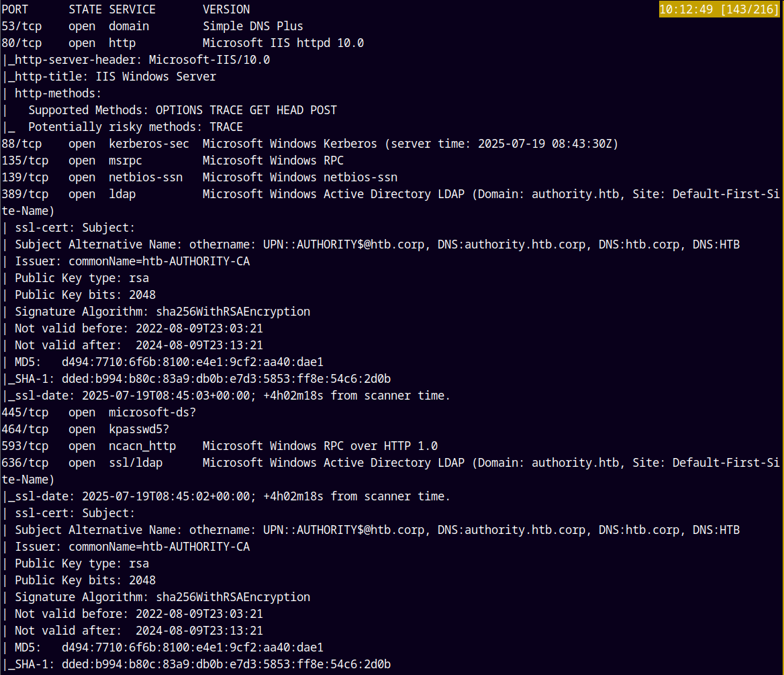Viewport: 784px width, 675px height.
Task: Click server time '2025-07-19 08:43:30Z'
Action: [545, 144]
